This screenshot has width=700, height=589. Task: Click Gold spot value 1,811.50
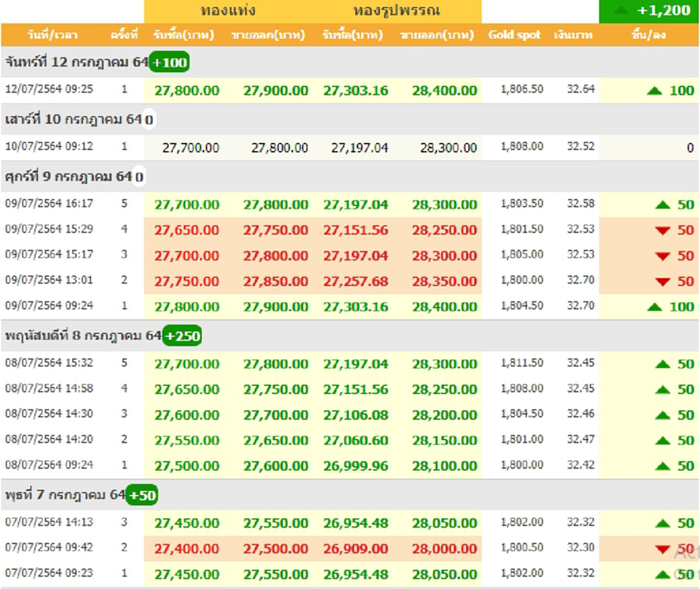(521, 363)
